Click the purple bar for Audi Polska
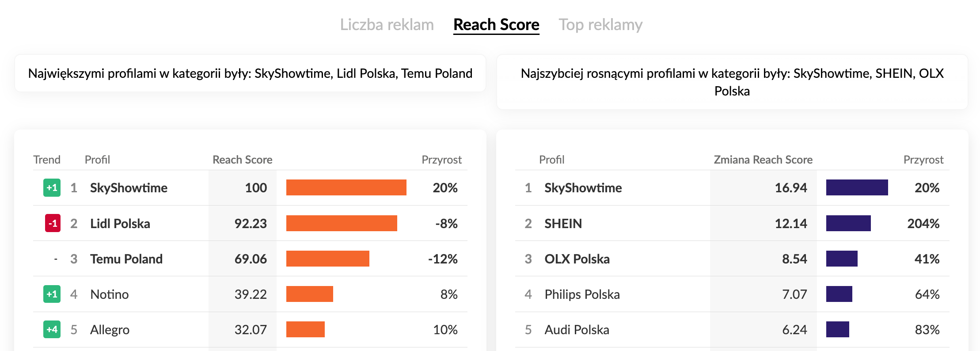 pos(837,329)
